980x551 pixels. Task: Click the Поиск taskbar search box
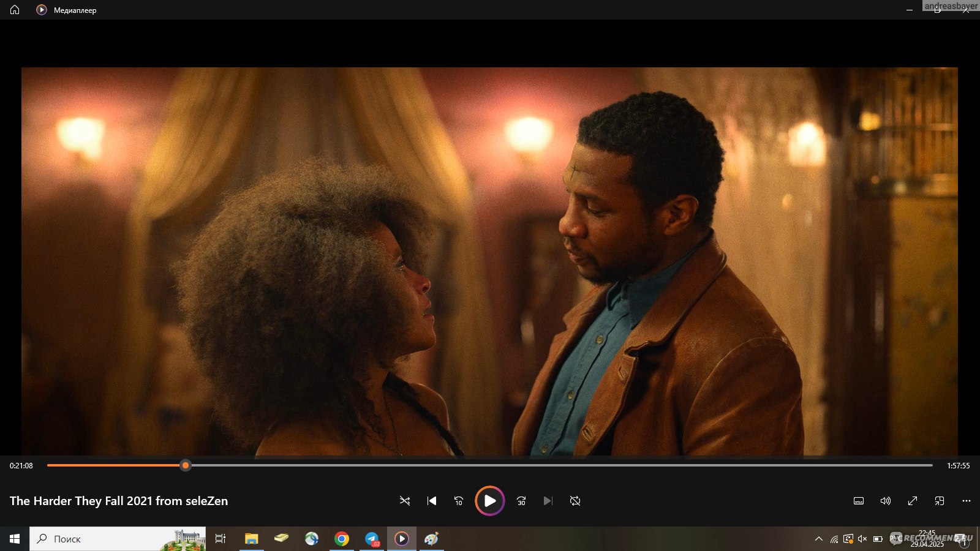tap(118, 539)
